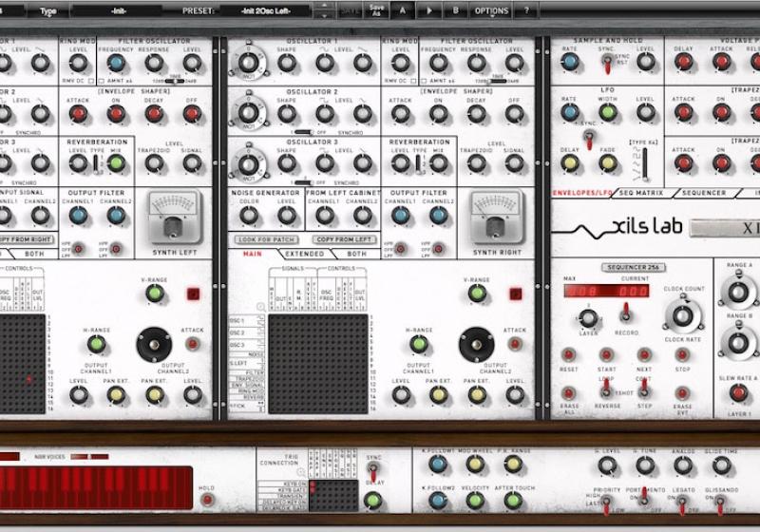Image resolution: width=760 pixels, height=532 pixels.
Task: Click the Synth Right VU meter
Action: 496,217
